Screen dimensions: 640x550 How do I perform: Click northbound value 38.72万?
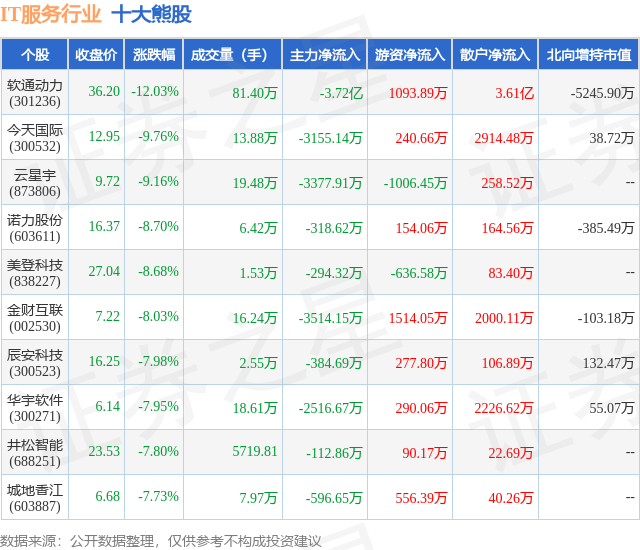pos(611,138)
